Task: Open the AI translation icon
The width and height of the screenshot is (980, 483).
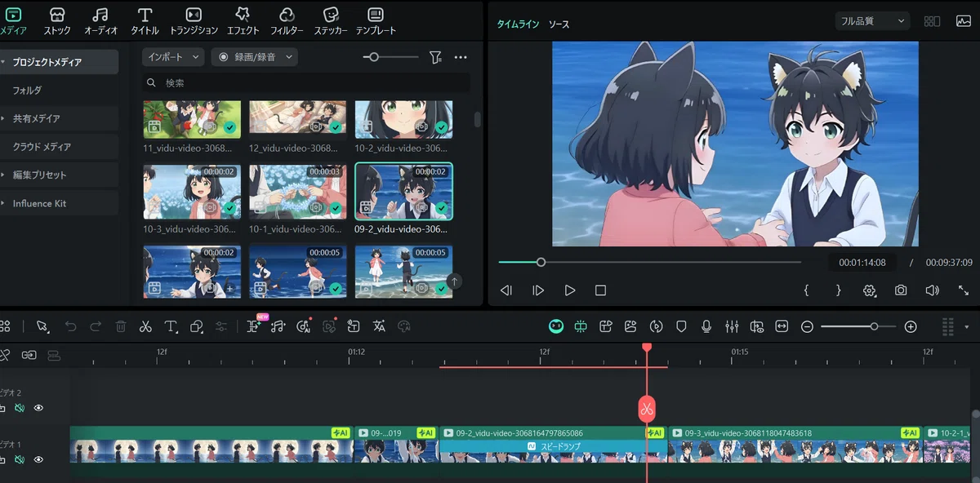Action: [379, 326]
